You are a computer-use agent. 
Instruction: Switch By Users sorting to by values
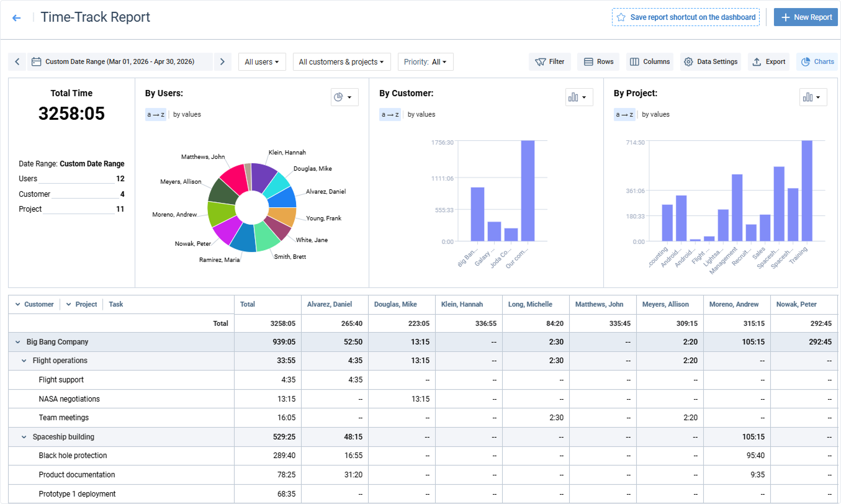click(x=187, y=114)
